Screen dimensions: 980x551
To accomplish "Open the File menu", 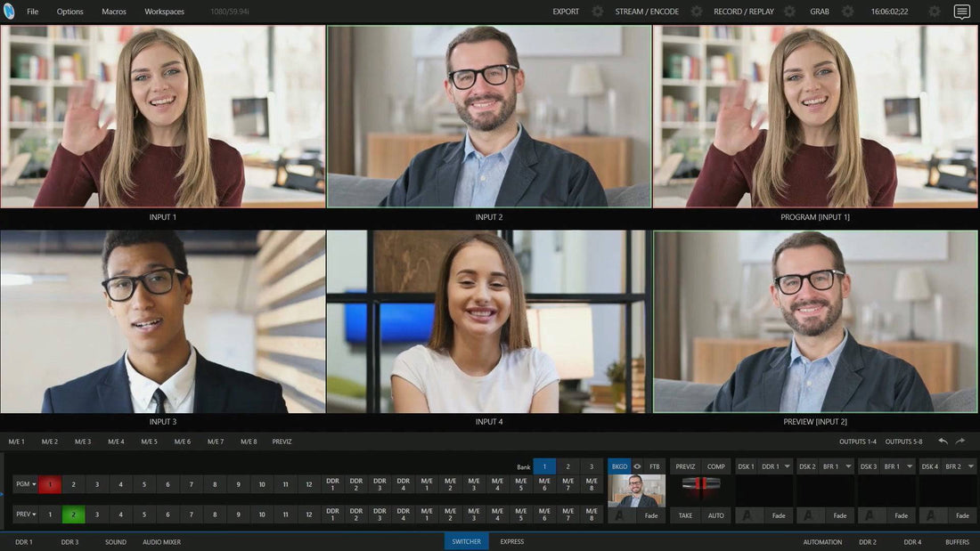I will [x=32, y=12].
